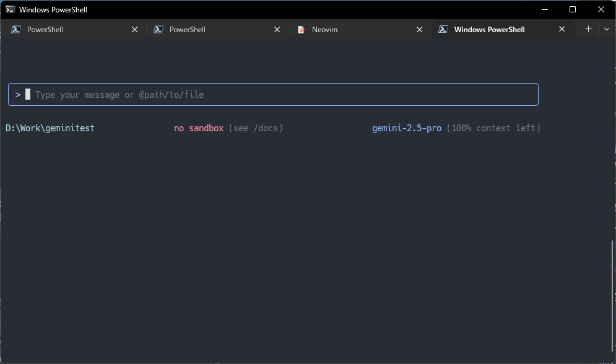Click the gemini-2.5-pro model label
Image resolution: width=616 pixels, height=364 pixels.
(x=406, y=128)
